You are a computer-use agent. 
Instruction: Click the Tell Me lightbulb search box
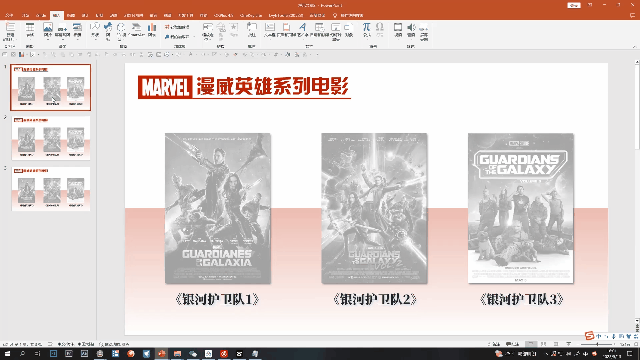348,15
